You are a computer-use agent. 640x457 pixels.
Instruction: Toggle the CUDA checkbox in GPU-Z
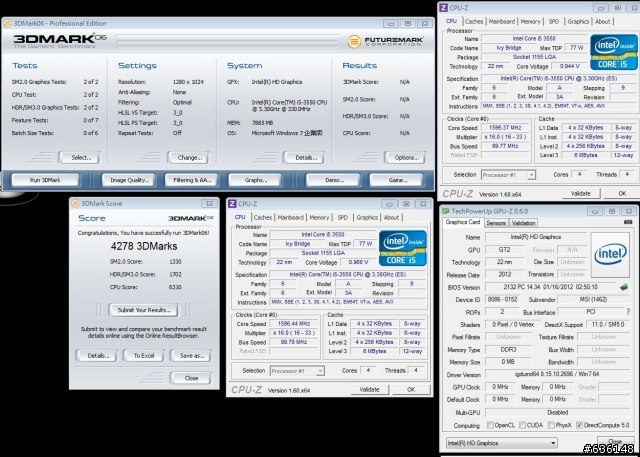[x=522, y=425]
